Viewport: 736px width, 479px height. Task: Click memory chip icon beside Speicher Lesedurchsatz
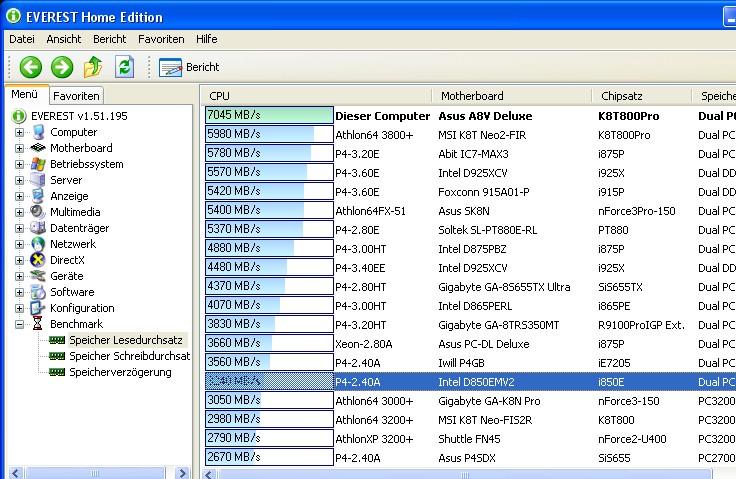coord(57,340)
